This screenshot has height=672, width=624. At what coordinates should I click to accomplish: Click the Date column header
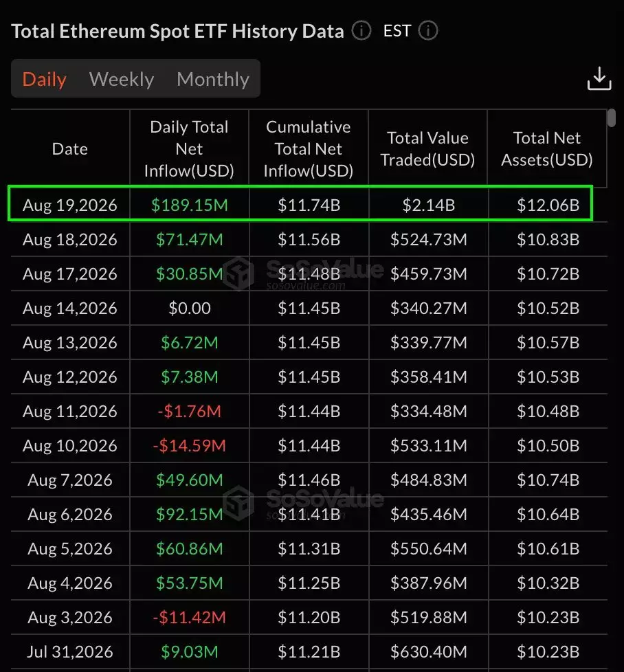[x=70, y=148]
